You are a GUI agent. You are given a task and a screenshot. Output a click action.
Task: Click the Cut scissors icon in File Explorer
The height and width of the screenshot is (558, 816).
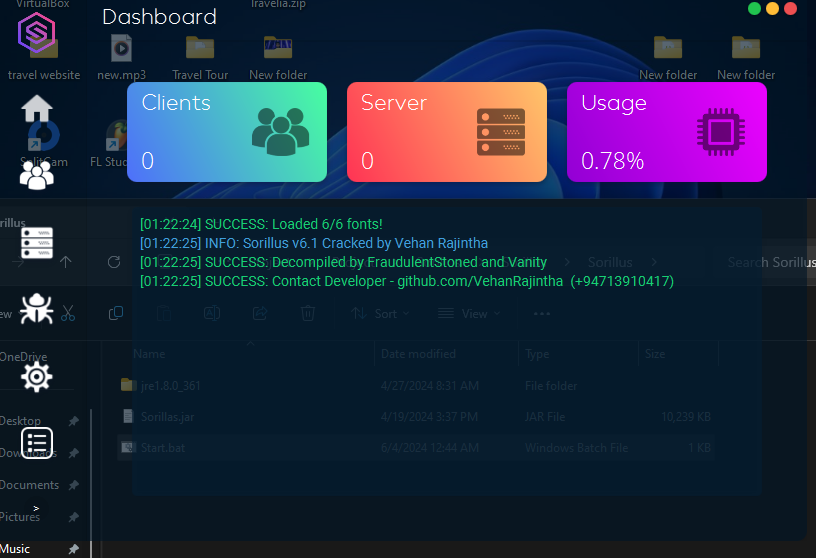(x=68, y=313)
